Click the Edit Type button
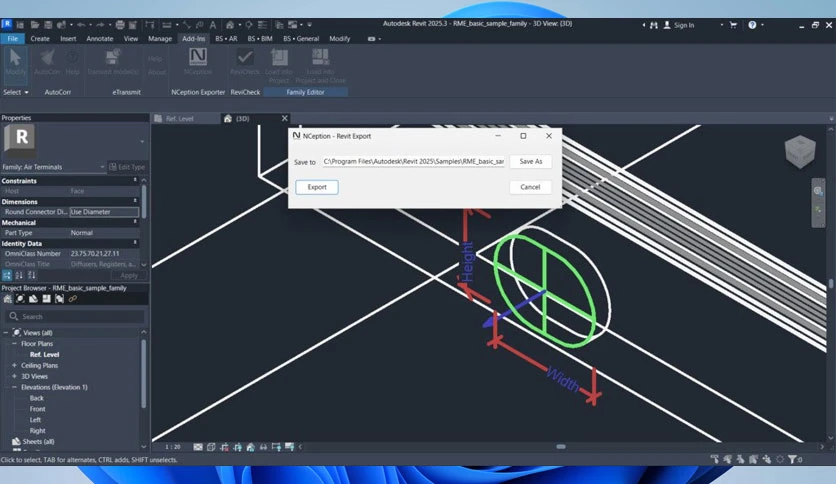This screenshot has height=484, width=836. click(x=127, y=167)
